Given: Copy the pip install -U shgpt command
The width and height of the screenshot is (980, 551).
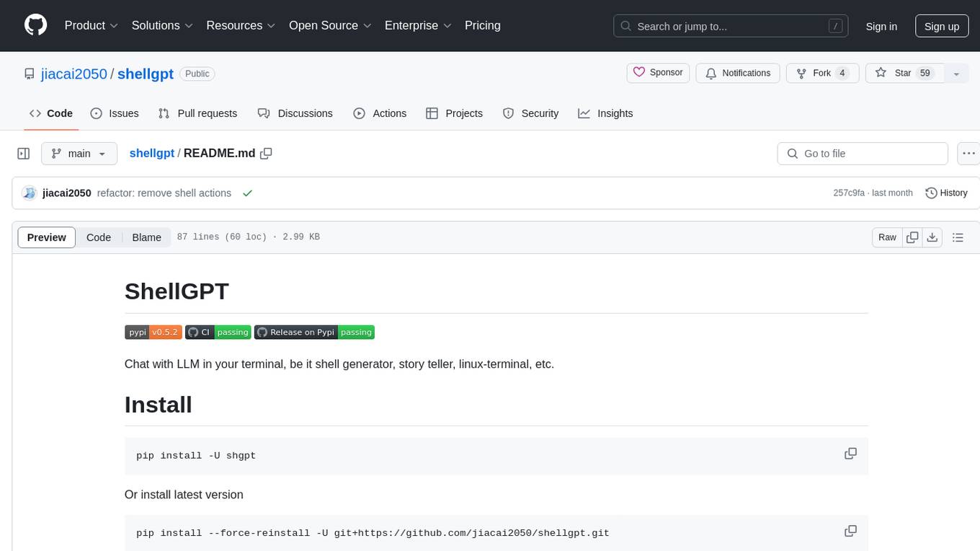Looking at the screenshot, I should 850,454.
